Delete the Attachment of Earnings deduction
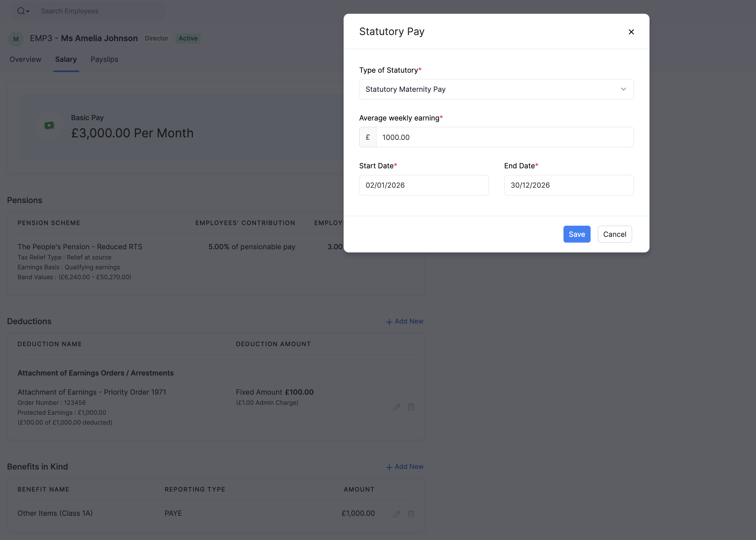This screenshot has height=540, width=756. tap(411, 407)
